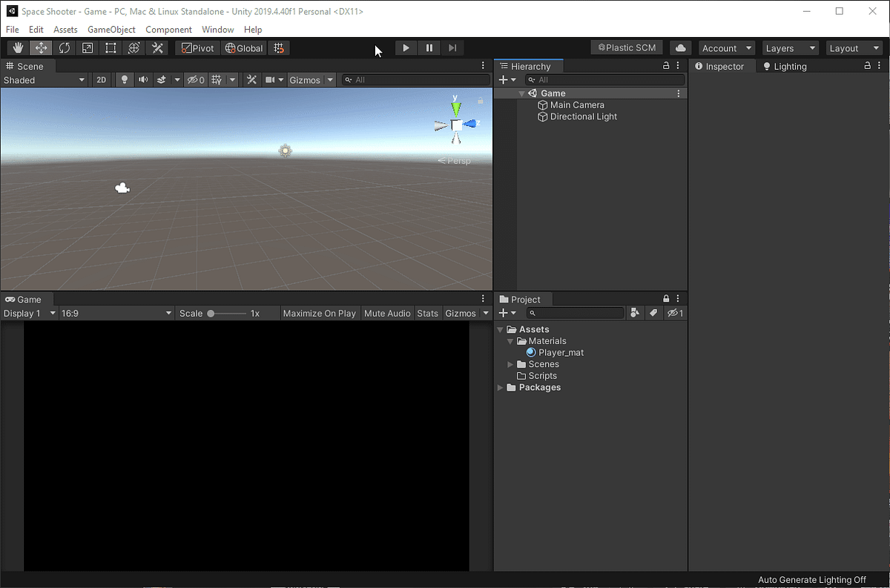Enable 2D mode in Scene view
This screenshot has width=890, height=588.
(x=101, y=79)
